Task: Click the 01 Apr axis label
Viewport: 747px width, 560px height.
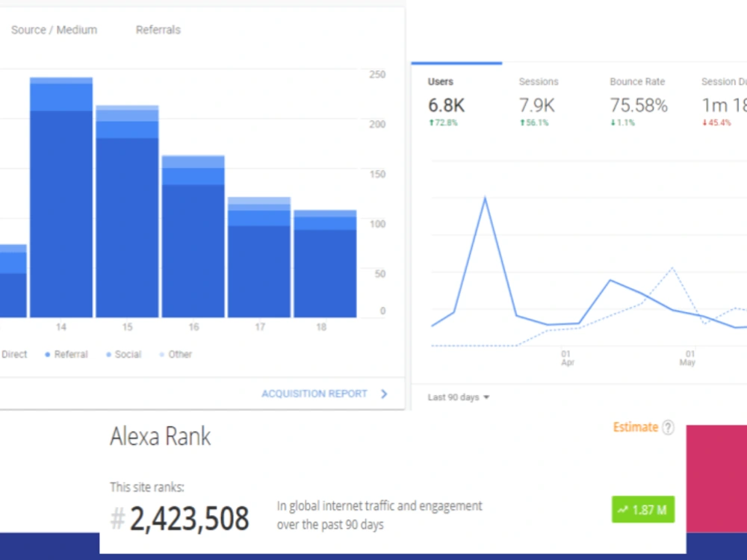Action: [x=567, y=358]
